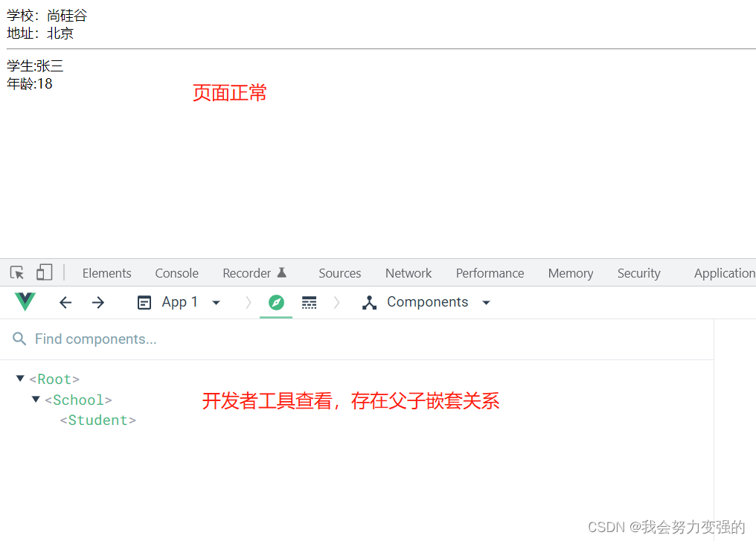This screenshot has width=756, height=541.
Task: Select the Student component in the tree
Action: pyautogui.click(x=97, y=420)
